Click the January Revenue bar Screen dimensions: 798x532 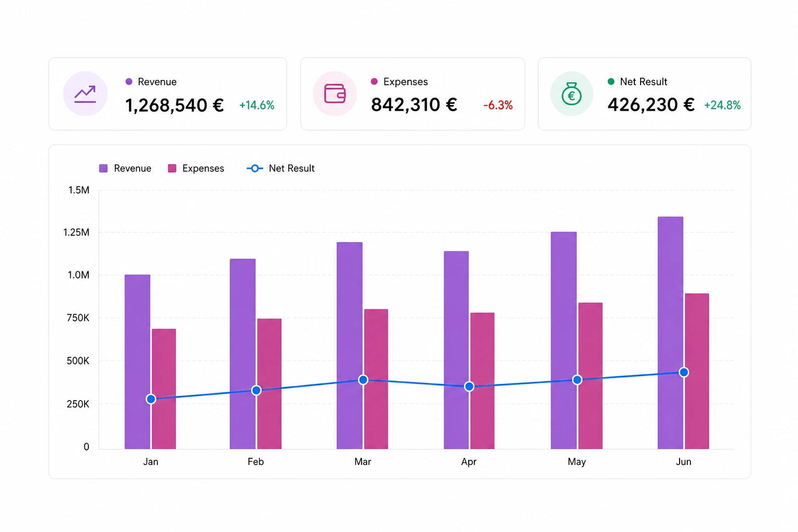click(137, 362)
